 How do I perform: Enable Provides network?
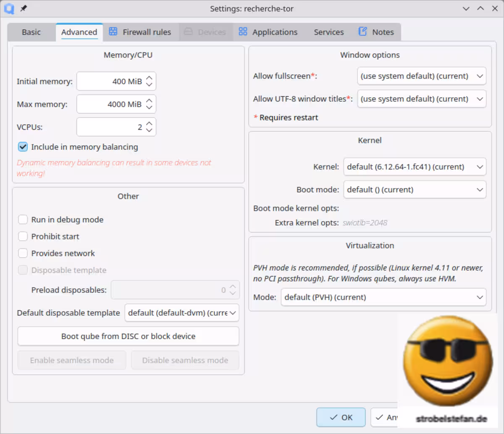click(x=23, y=253)
